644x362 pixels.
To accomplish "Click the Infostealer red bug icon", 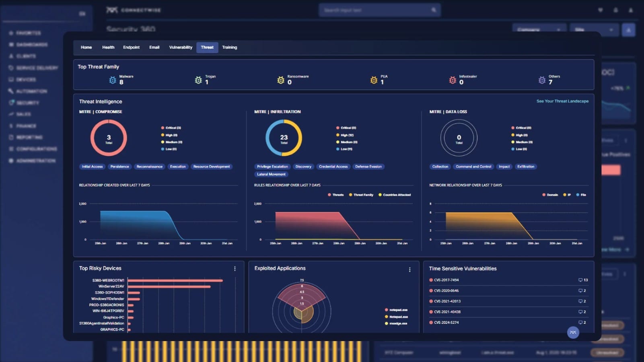I will [x=453, y=80].
